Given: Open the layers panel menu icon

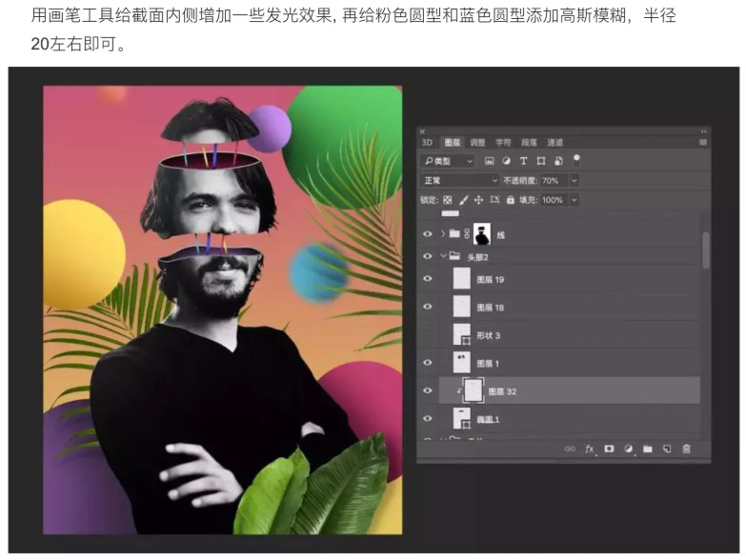Looking at the screenshot, I should [703, 142].
